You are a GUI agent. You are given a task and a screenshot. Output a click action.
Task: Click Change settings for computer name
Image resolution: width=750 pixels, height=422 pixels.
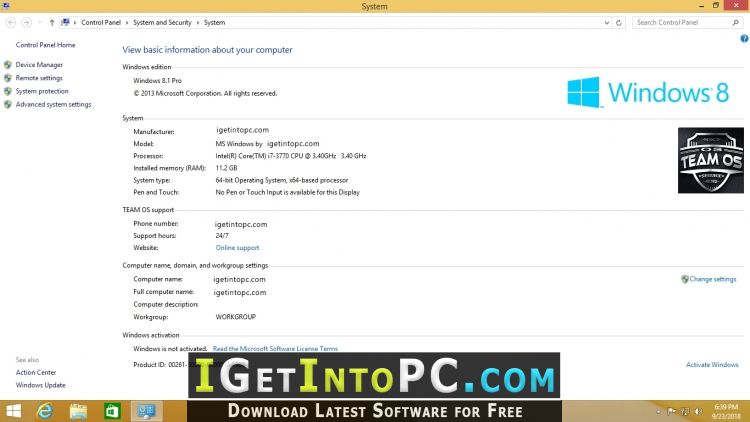click(713, 279)
